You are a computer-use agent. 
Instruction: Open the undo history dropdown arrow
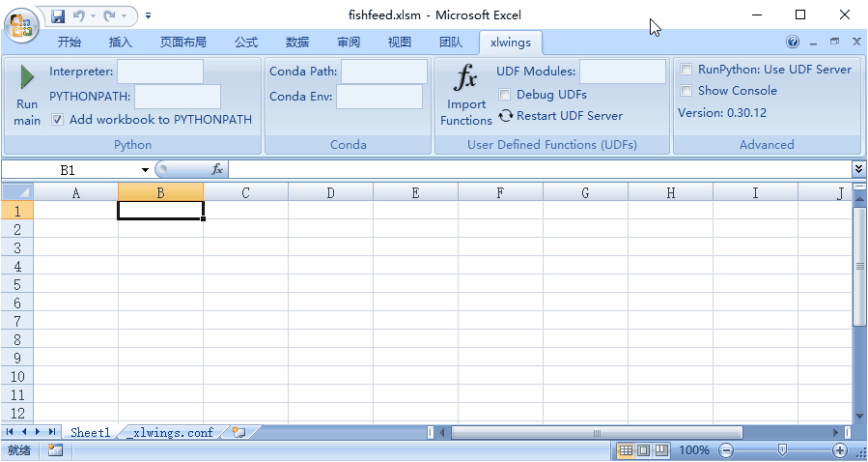click(x=93, y=16)
